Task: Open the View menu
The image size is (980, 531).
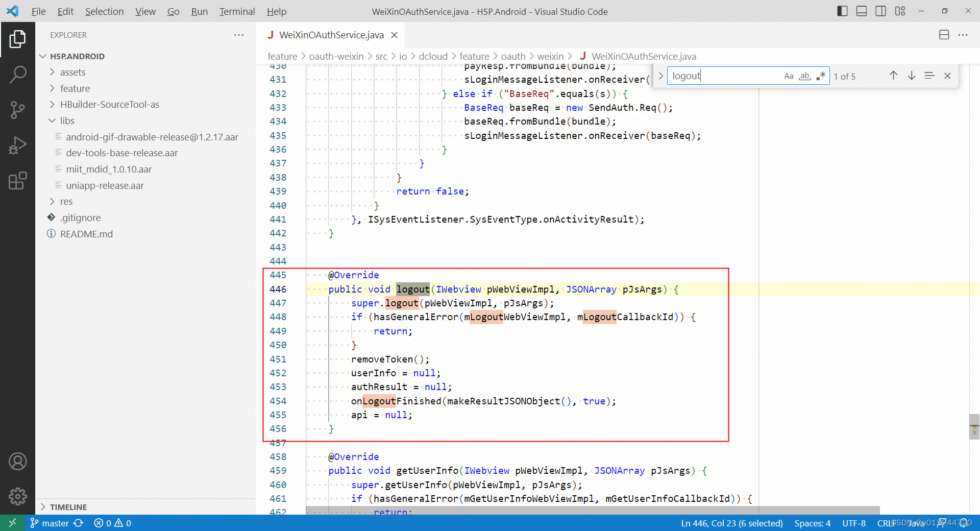Action: 145,11
